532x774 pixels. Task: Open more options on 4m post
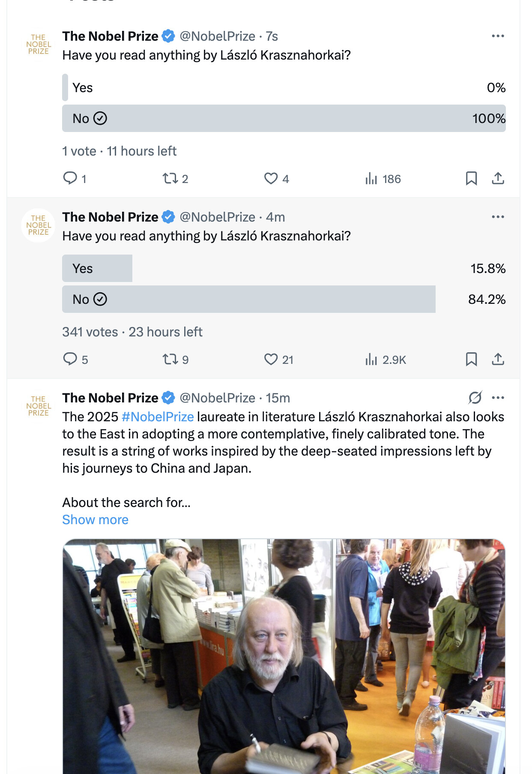498,217
